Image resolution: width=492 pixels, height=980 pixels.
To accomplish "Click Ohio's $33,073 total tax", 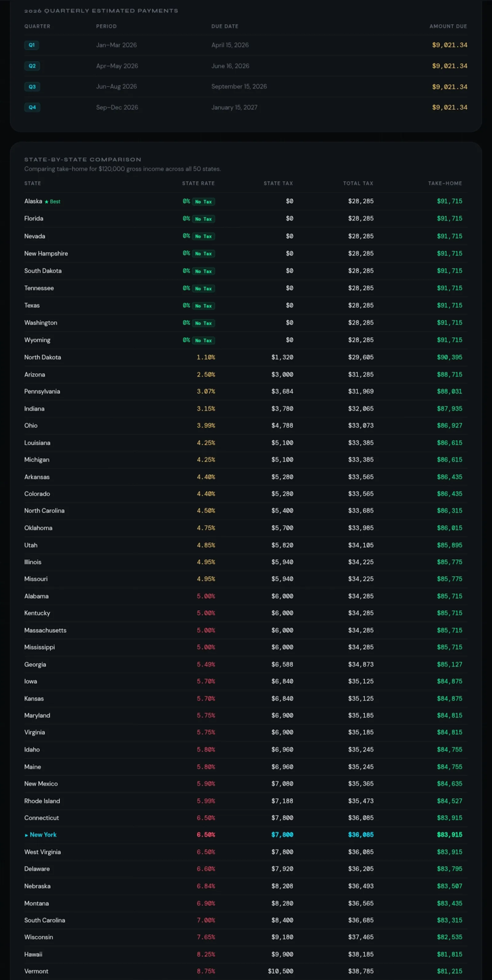I will [361, 425].
